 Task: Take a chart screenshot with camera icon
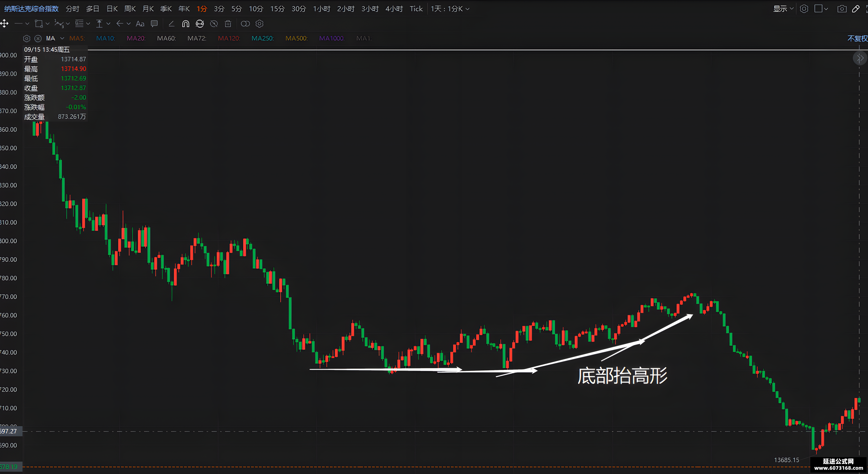(842, 9)
